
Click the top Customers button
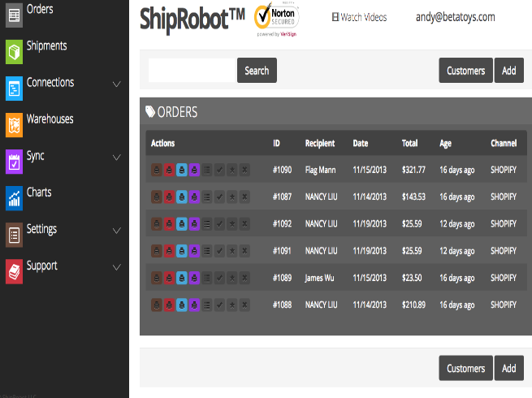pyautogui.click(x=466, y=71)
